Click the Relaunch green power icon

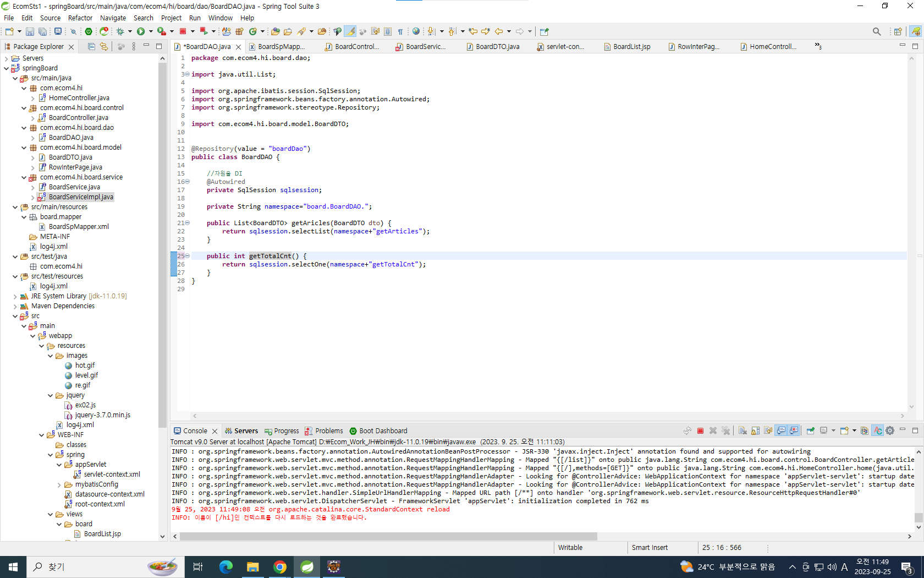[89, 31]
